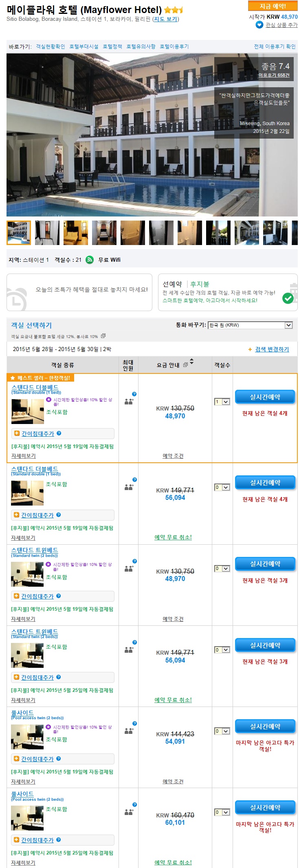Click the popup icon beside 요금 안내
The width and height of the screenshot is (299, 868).
(x=185, y=365)
